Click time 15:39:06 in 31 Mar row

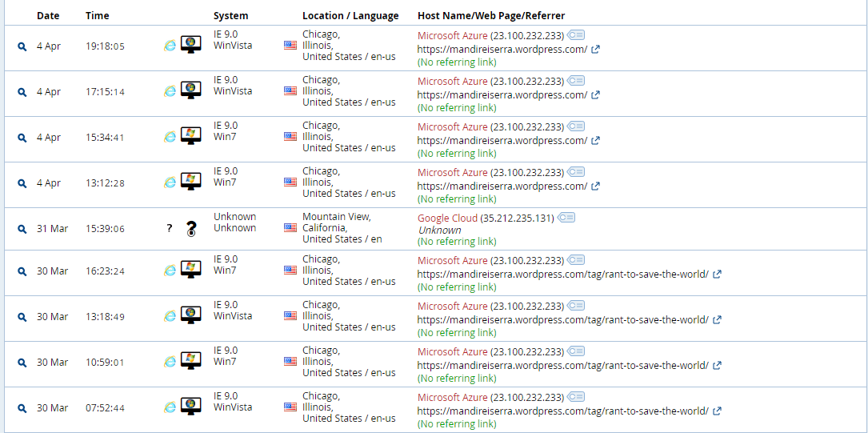[x=105, y=229]
